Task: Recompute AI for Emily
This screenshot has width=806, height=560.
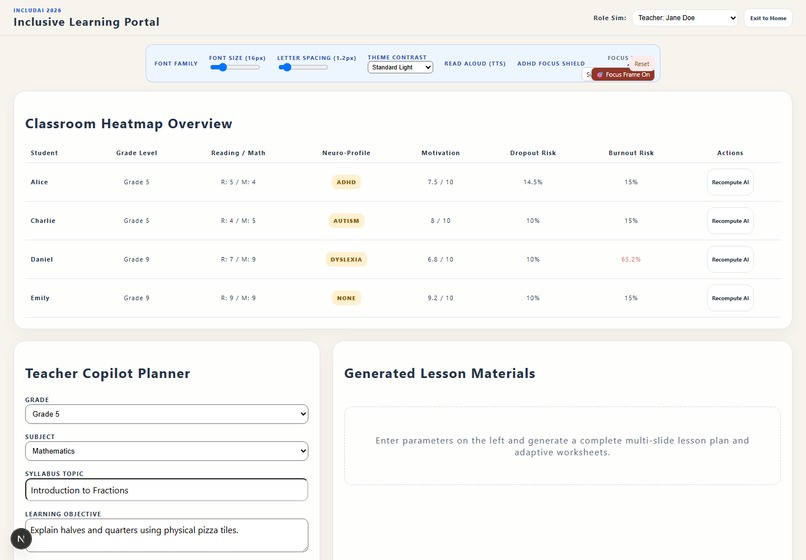Action: click(x=730, y=298)
